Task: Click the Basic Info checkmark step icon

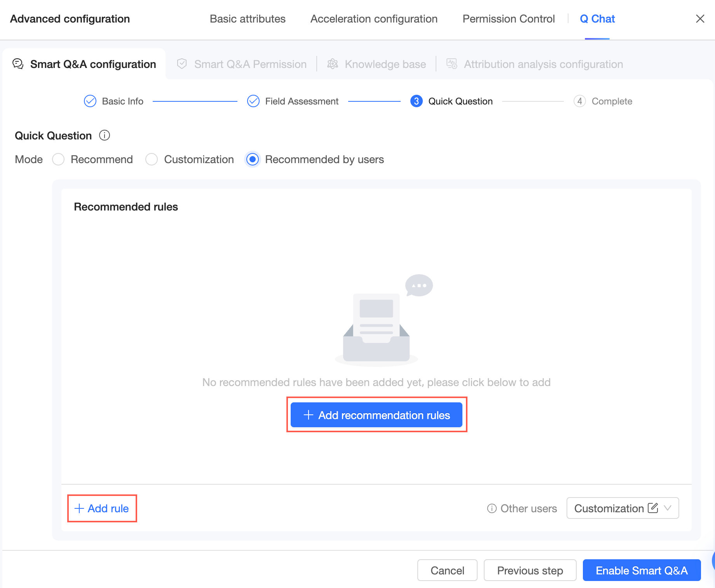Action: coord(90,101)
